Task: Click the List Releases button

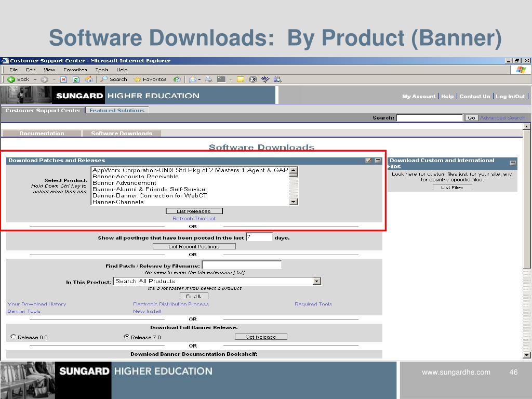Action: pos(194,211)
